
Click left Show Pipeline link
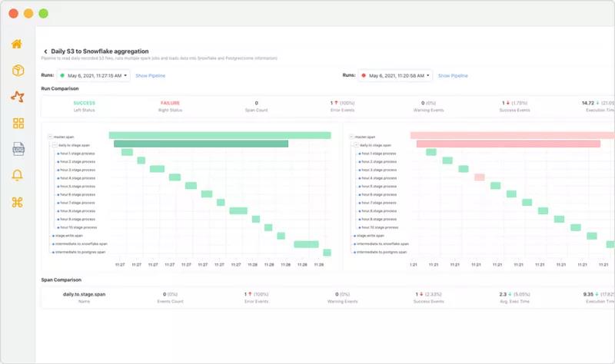pos(150,75)
